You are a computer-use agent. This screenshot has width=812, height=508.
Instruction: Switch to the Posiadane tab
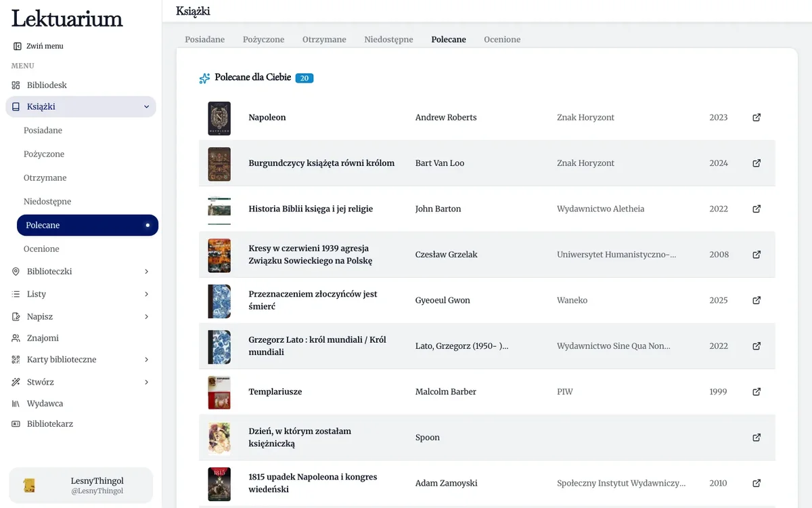click(205, 39)
